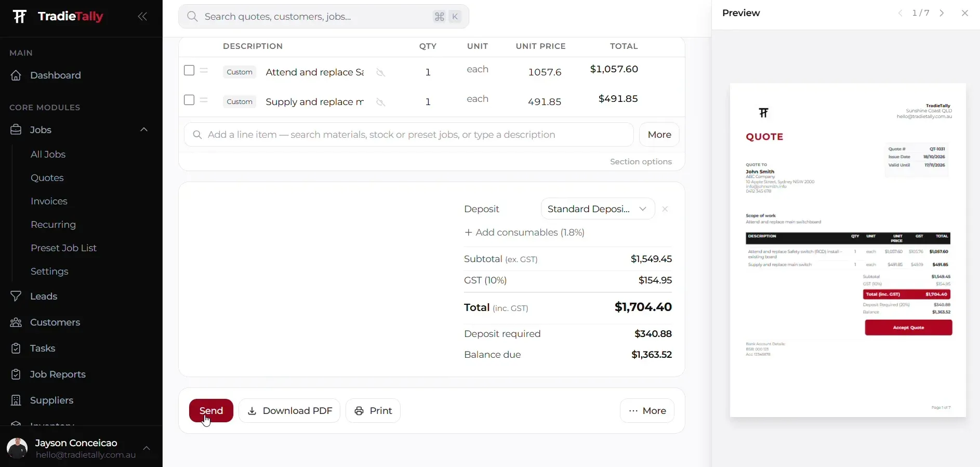Remove the deposit with the X icon
The height and width of the screenshot is (467, 980).
point(665,209)
